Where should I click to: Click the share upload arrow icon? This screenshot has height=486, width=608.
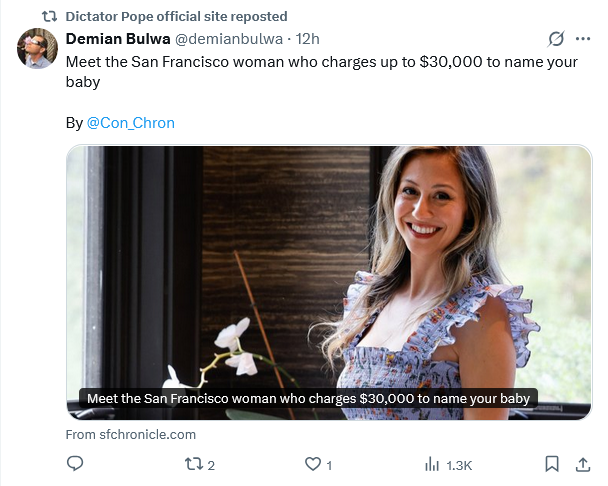(582, 464)
